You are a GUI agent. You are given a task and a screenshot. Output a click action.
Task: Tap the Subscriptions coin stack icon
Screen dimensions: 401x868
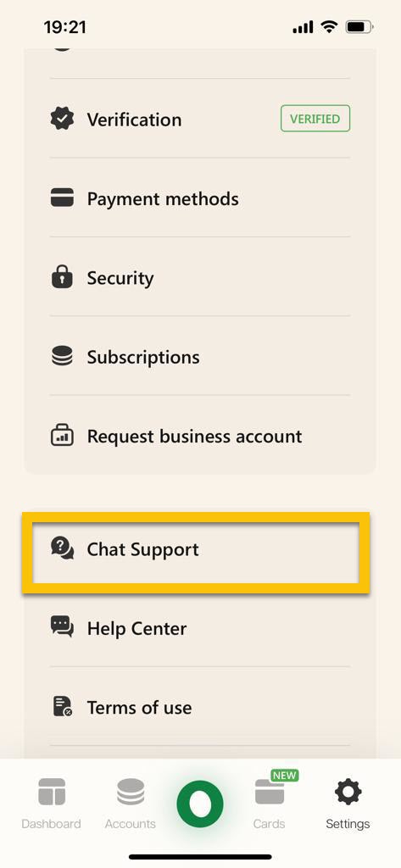(62, 356)
